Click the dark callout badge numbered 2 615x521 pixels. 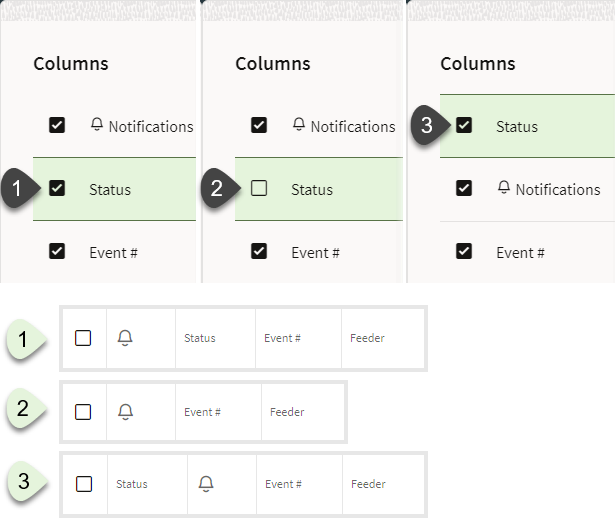click(217, 189)
